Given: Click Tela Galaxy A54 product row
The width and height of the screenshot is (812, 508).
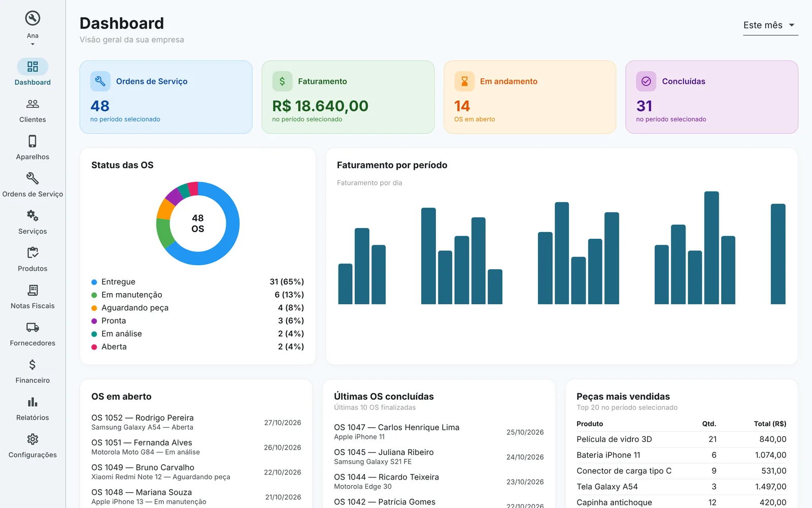Looking at the screenshot, I should point(681,487).
